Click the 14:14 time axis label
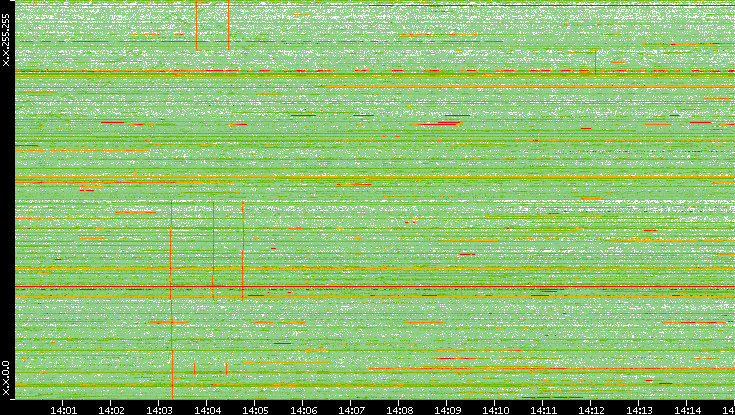Viewport: 735px width, 415px height. click(x=687, y=410)
